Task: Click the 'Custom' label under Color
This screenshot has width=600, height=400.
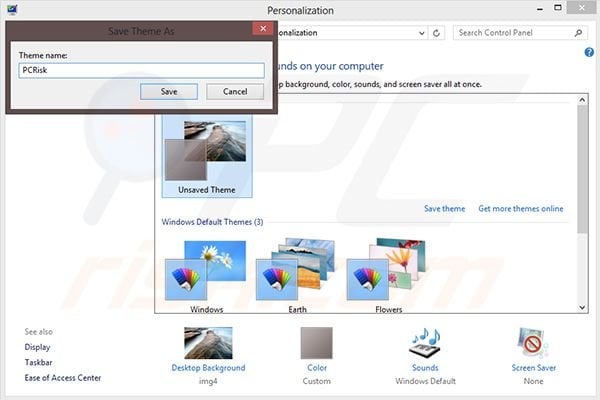Action: 316,381
